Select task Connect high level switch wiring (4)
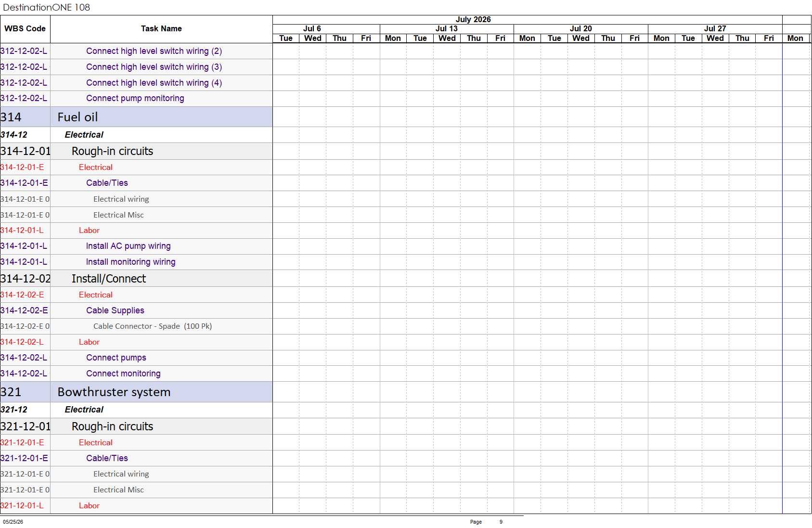The height and width of the screenshot is (528, 812). point(154,83)
